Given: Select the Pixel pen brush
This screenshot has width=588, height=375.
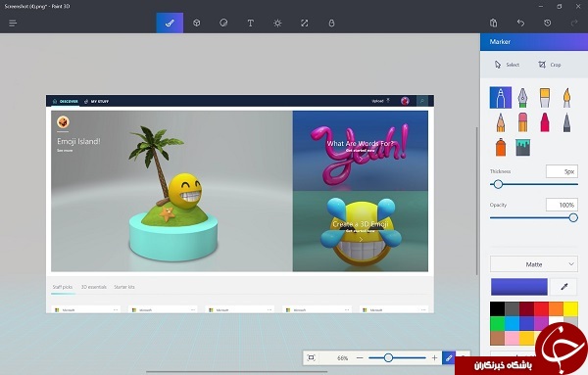Looking at the screenshot, I should click(566, 122).
